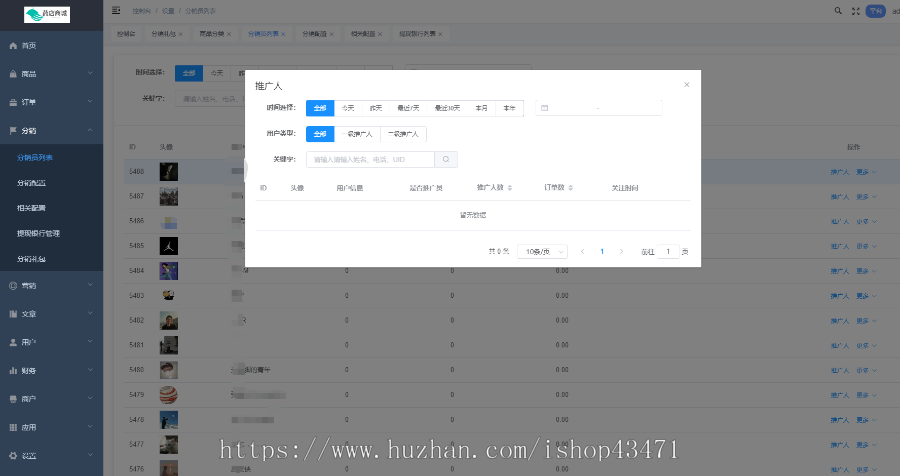The width and height of the screenshot is (900, 476).
Task: Click the date range field in the dialog
Action: 599,108
